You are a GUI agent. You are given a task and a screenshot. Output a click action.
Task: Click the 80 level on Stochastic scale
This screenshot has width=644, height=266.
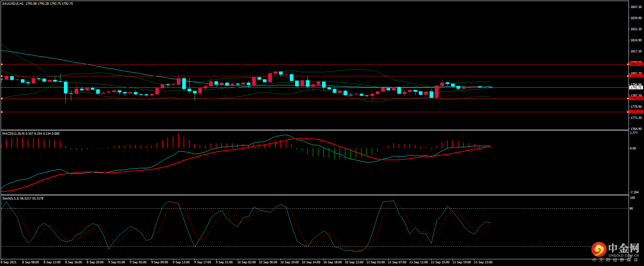click(631, 209)
